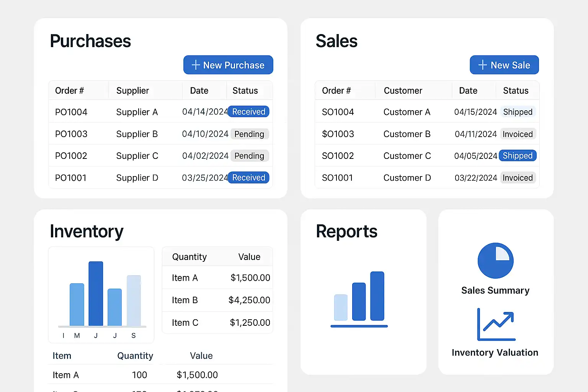The width and height of the screenshot is (588, 392).
Task: Click the blue Shipped badge for SO1002
Action: coord(518,156)
